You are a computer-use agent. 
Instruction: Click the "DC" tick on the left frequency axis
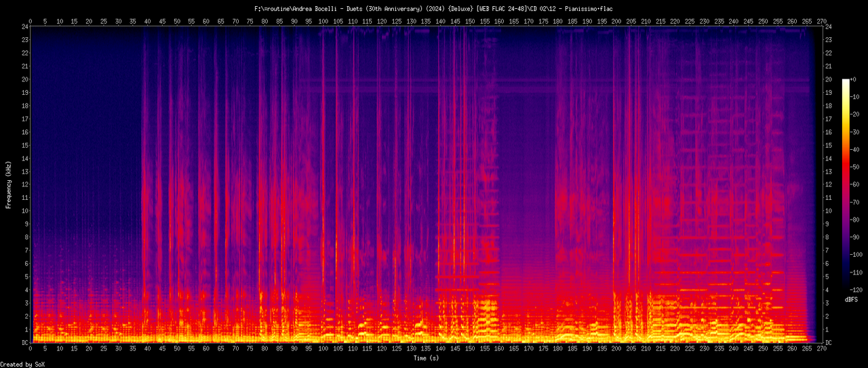(25, 342)
